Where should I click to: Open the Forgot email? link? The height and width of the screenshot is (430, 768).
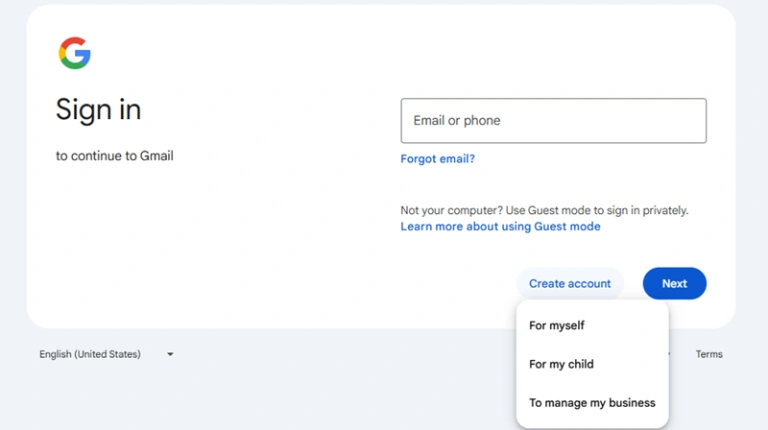(x=437, y=159)
